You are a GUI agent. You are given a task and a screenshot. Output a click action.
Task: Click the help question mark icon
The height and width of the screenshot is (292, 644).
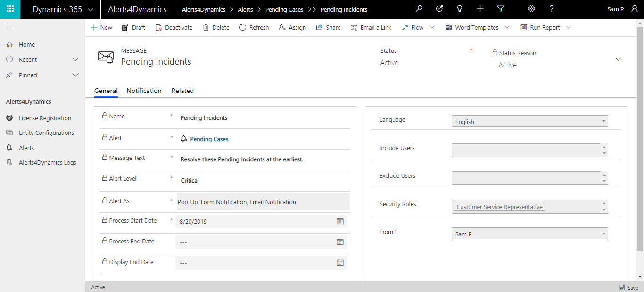(x=552, y=9)
